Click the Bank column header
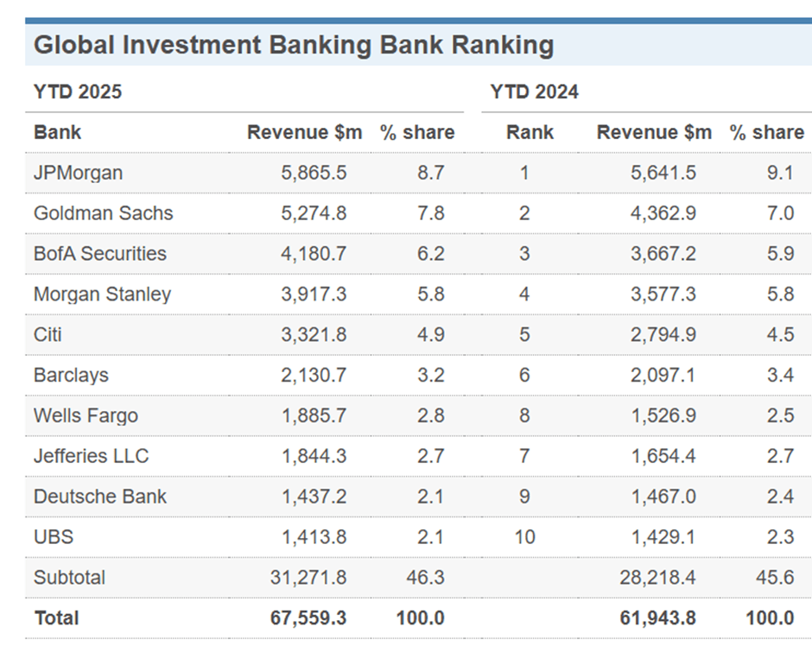This screenshot has height=652, width=812. pyautogui.click(x=57, y=132)
